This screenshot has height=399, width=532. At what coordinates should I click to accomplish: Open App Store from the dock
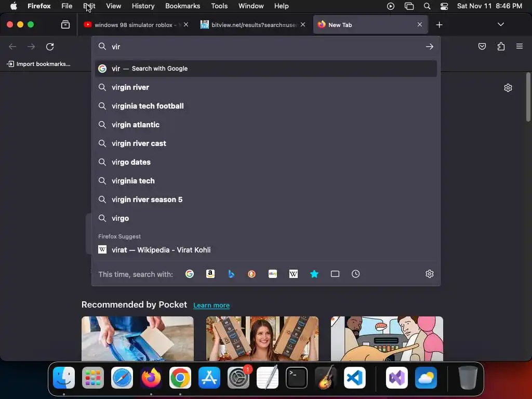pos(209,377)
